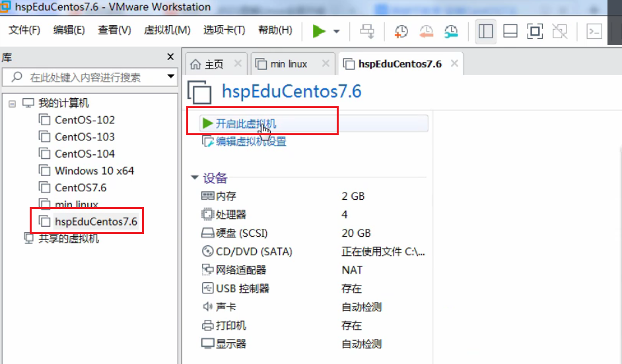Viewport: 622px width, 364px height.
Task: Close the 库 library panel
Action: pyautogui.click(x=170, y=57)
